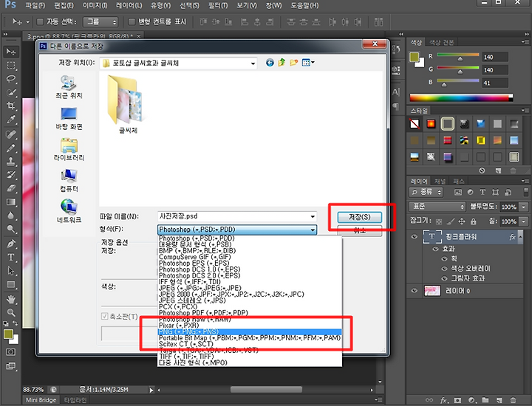532x406 pixels.
Task: Open 저장 위치 folder dropdown
Action: (x=253, y=63)
